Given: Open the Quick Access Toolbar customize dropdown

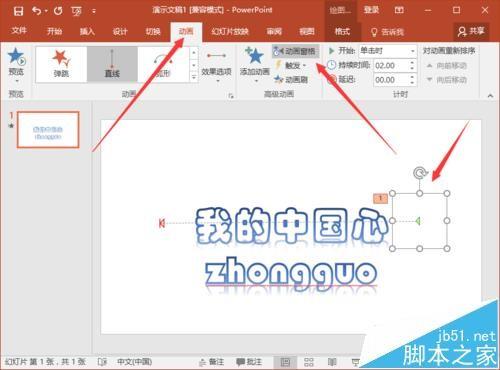Looking at the screenshot, I should click(x=94, y=11).
